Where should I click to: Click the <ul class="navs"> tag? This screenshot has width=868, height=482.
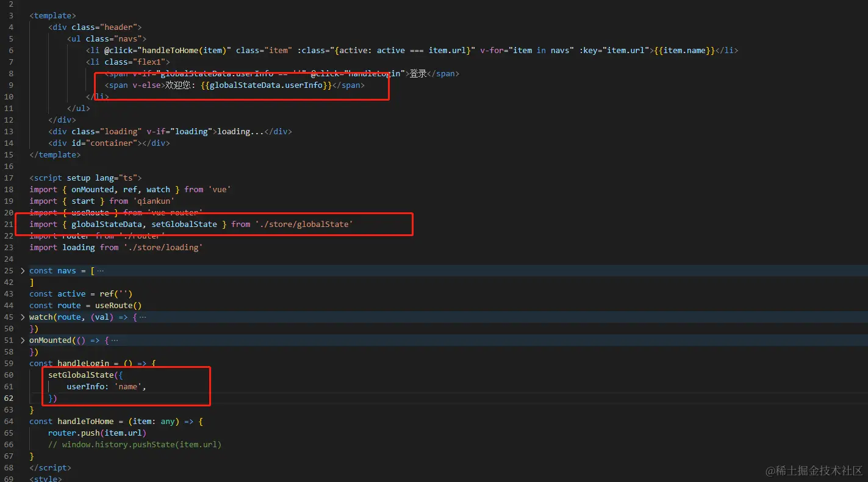pyautogui.click(x=107, y=38)
